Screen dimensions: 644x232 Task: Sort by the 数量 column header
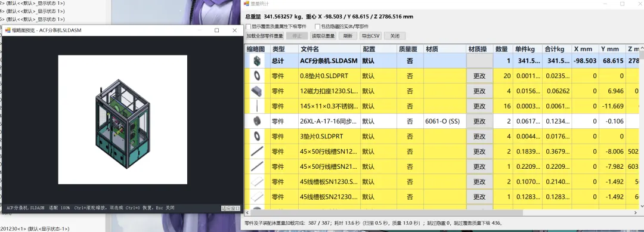click(503, 49)
